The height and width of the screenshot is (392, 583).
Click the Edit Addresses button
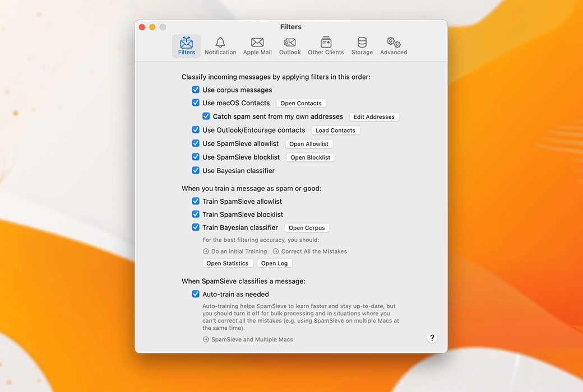pyautogui.click(x=374, y=116)
